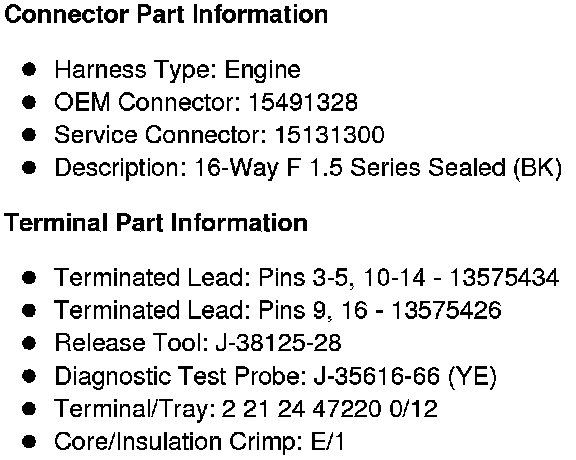This screenshot has height=460, width=576.
Task: Select the Harness Type: Engine line
Action: coord(177,70)
